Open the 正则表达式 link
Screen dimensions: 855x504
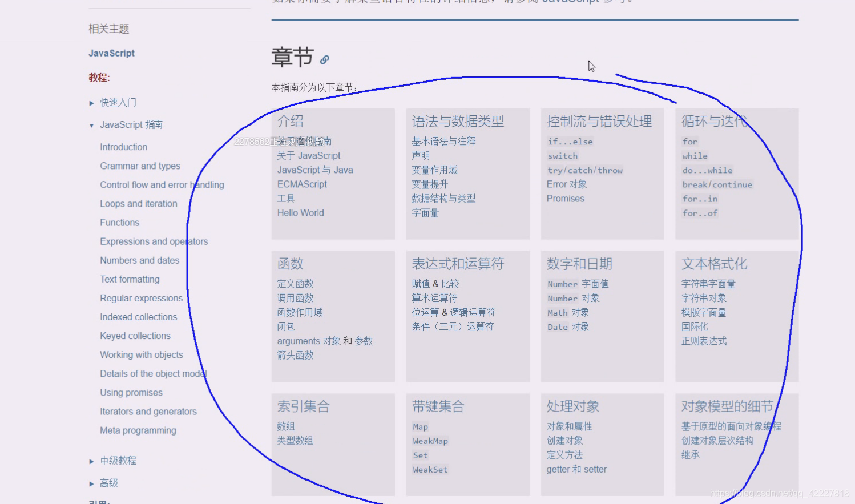click(x=704, y=341)
